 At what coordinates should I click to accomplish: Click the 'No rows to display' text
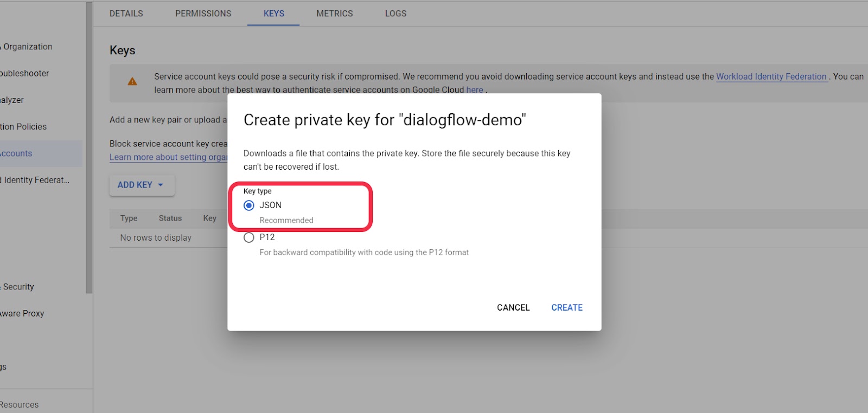pos(156,238)
